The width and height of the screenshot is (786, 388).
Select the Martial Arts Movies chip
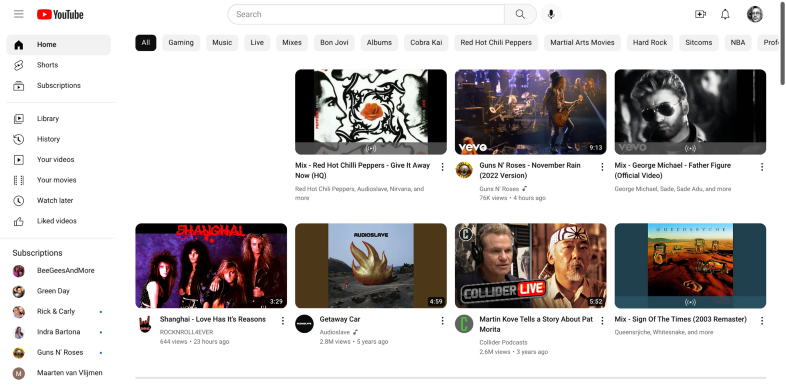click(582, 43)
